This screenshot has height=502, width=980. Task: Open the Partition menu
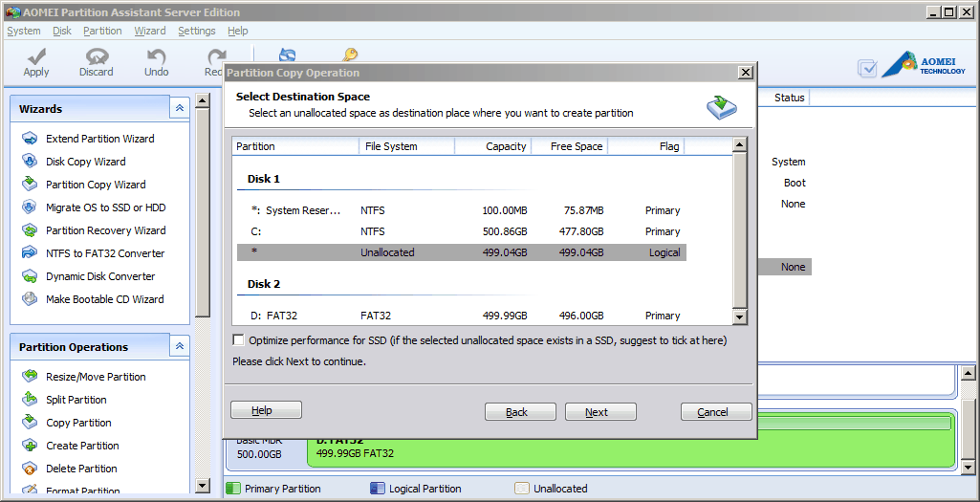(x=102, y=31)
